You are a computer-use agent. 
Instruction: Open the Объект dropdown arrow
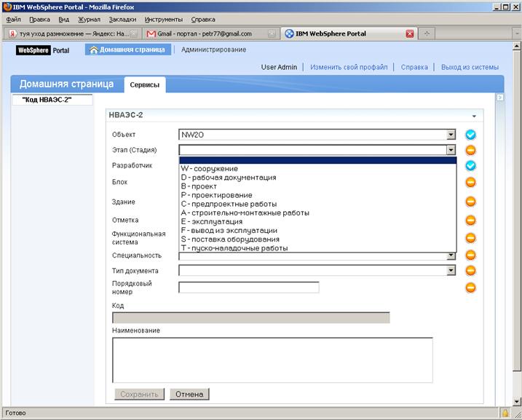point(451,135)
